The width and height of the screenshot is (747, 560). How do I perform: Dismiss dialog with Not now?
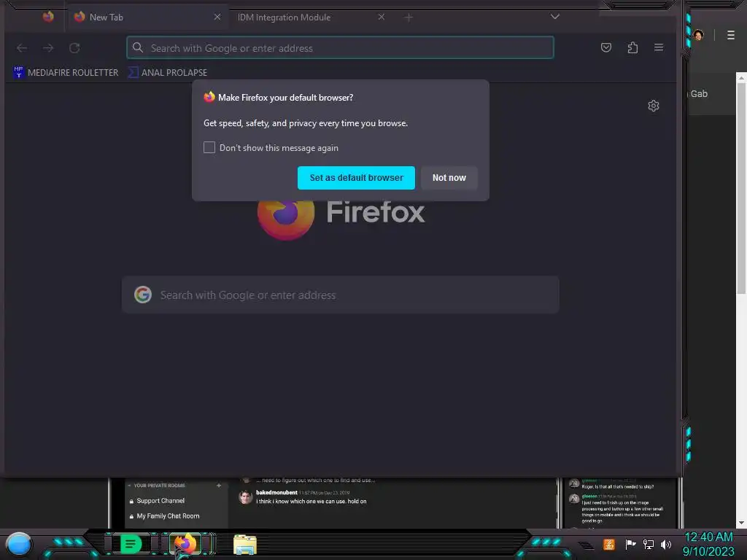click(449, 178)
